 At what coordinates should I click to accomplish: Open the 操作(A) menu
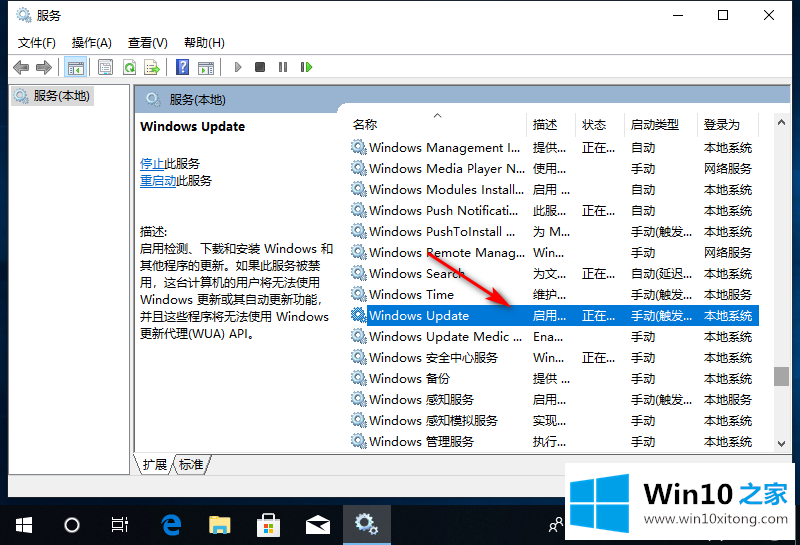point(91,42)
